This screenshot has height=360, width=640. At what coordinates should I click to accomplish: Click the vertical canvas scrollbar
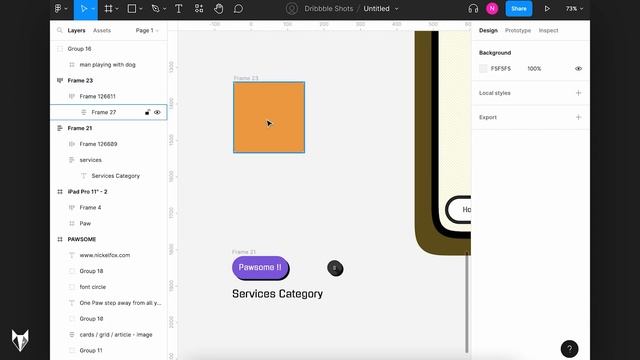point(467,302)
